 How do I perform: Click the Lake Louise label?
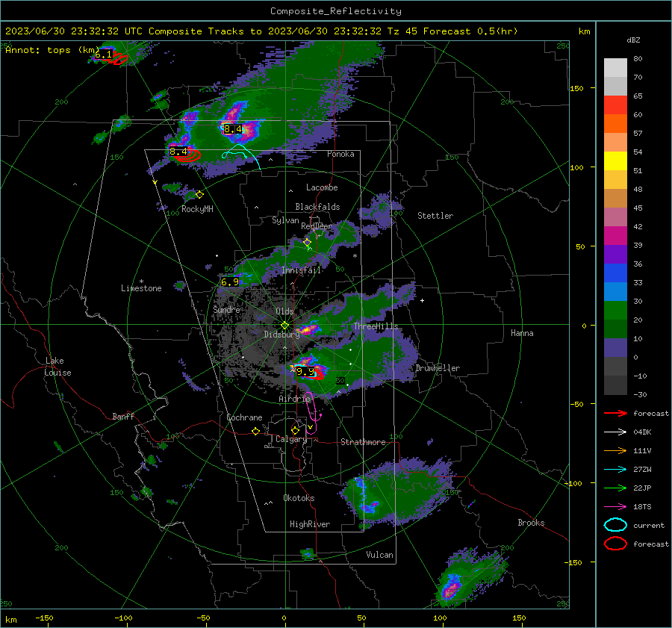pos(58,367)
